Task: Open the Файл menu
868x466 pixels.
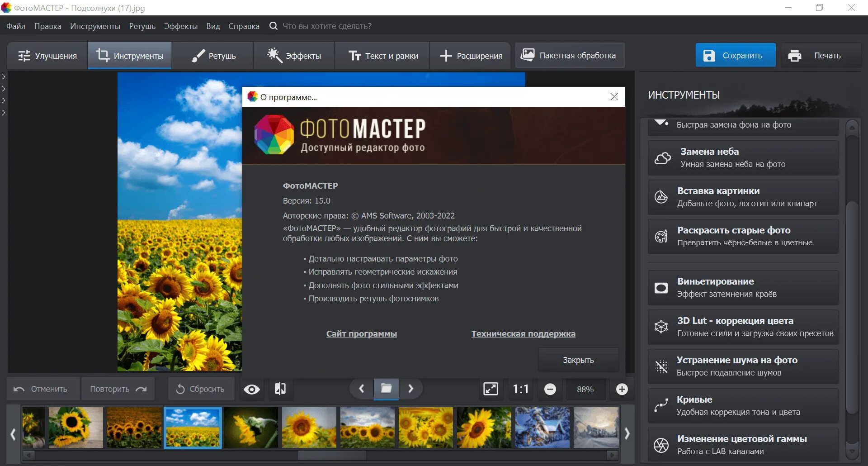Action: tap(16, 26)
